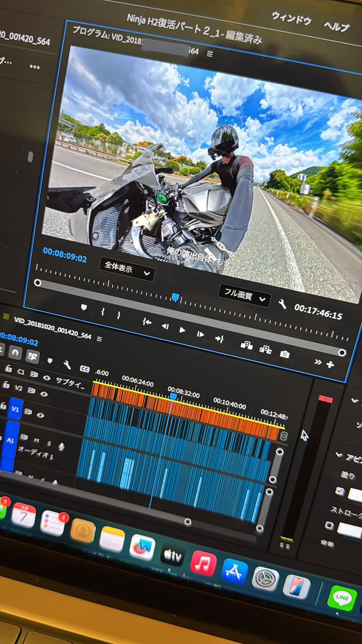Toggle linked selection in timeline
This screenshot has height=644, width=362.
pos(32,355)
